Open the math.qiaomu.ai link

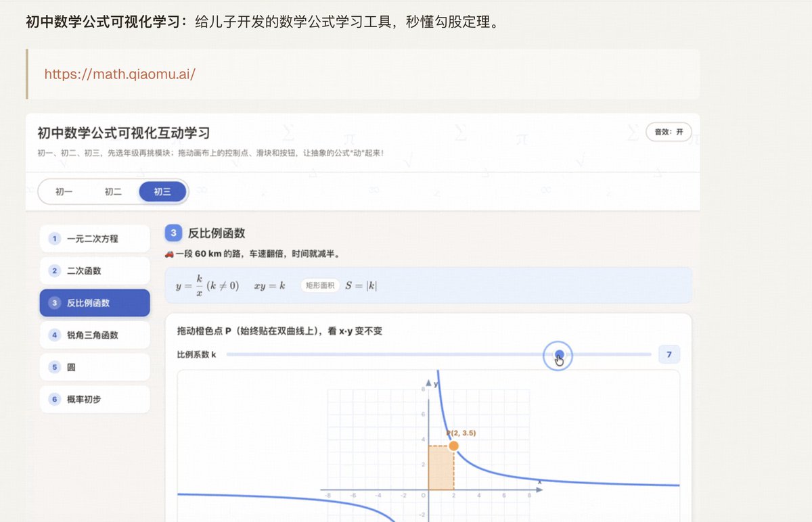pos(120,74)
